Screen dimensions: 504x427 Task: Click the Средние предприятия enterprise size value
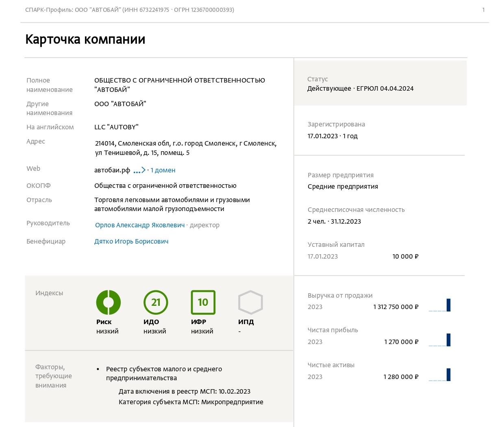tap(343, 186)
